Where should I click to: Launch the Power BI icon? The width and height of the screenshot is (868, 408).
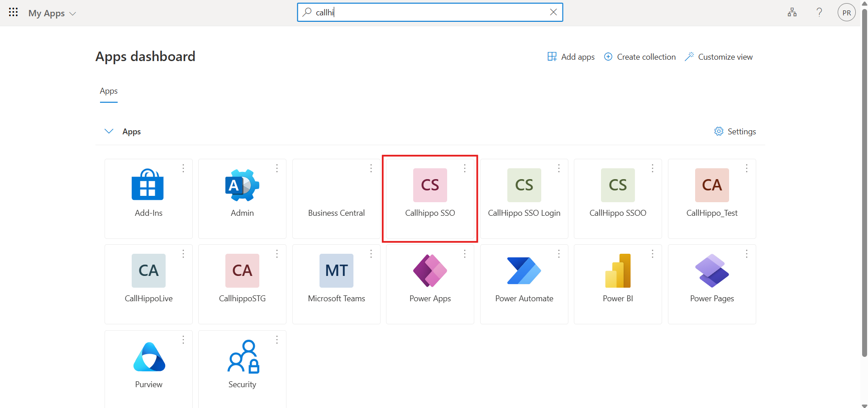point(618,270)
